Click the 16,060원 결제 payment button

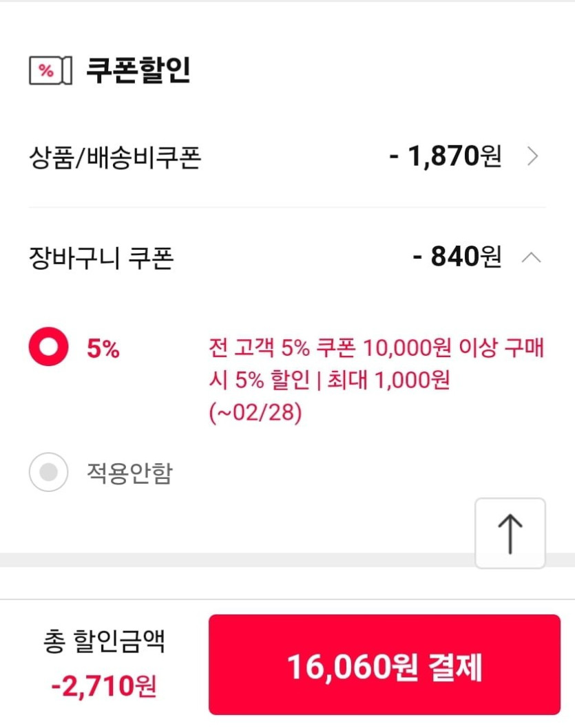pos(384,665)
